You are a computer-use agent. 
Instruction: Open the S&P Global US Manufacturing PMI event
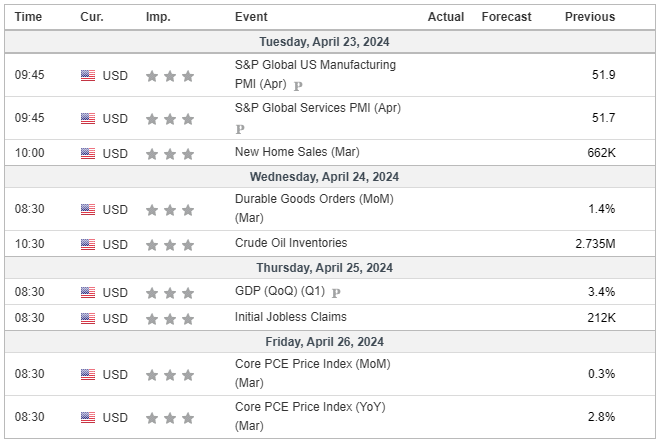tap(315, 74)
